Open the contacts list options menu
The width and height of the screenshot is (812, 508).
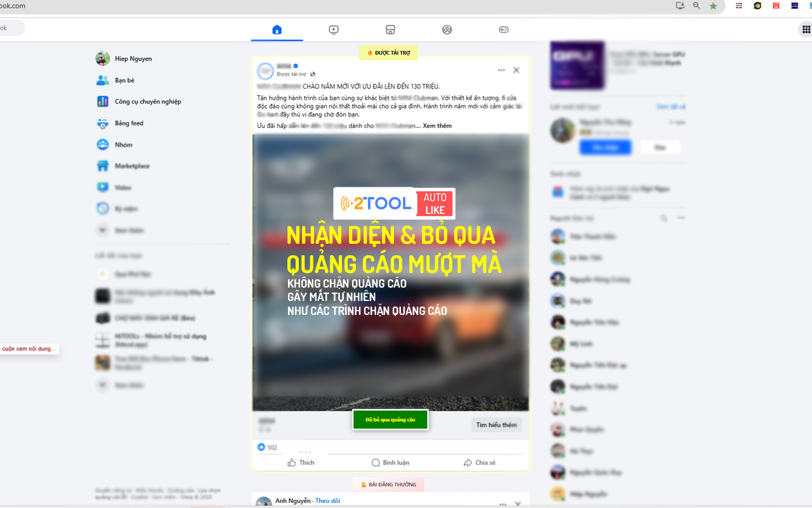point(681,218)
